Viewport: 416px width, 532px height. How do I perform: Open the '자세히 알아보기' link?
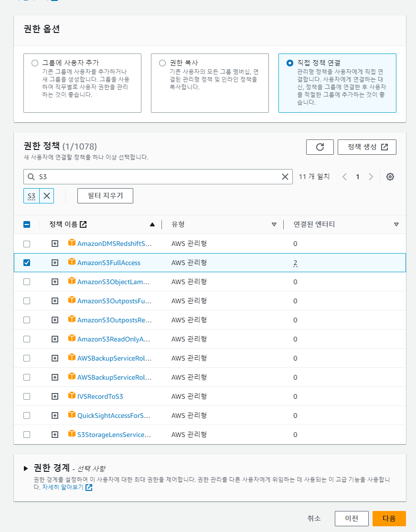[67, 488]
